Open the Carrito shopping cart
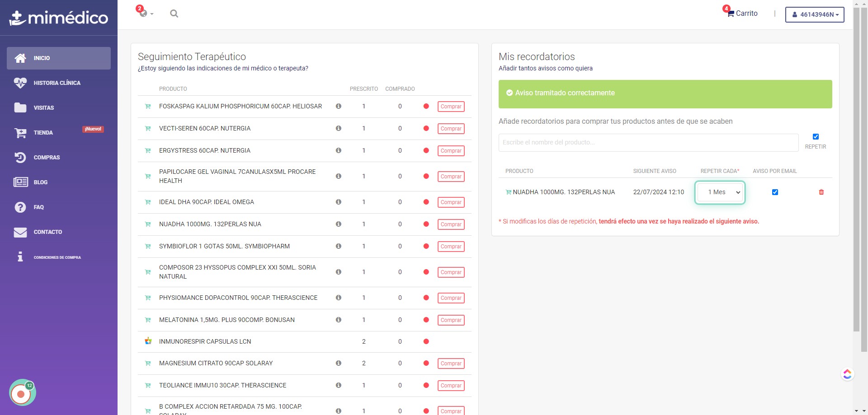Viewport: 868px width, 415px height. tap(742, 14)
